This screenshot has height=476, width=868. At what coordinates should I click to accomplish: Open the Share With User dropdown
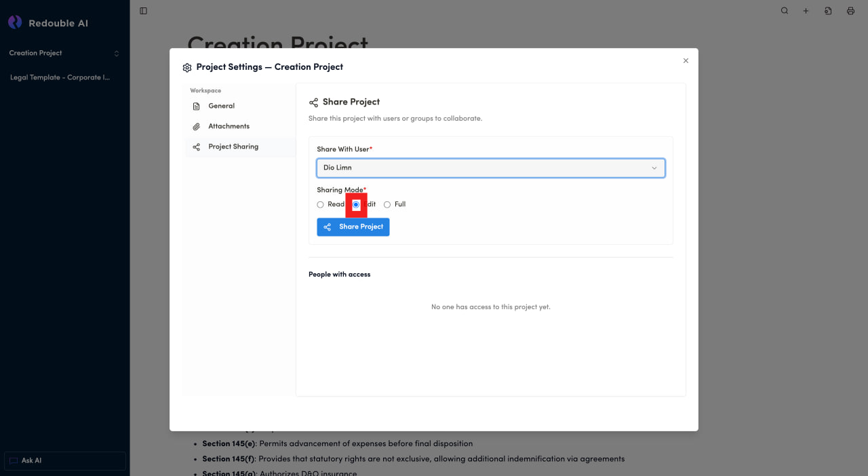point(490,167)
